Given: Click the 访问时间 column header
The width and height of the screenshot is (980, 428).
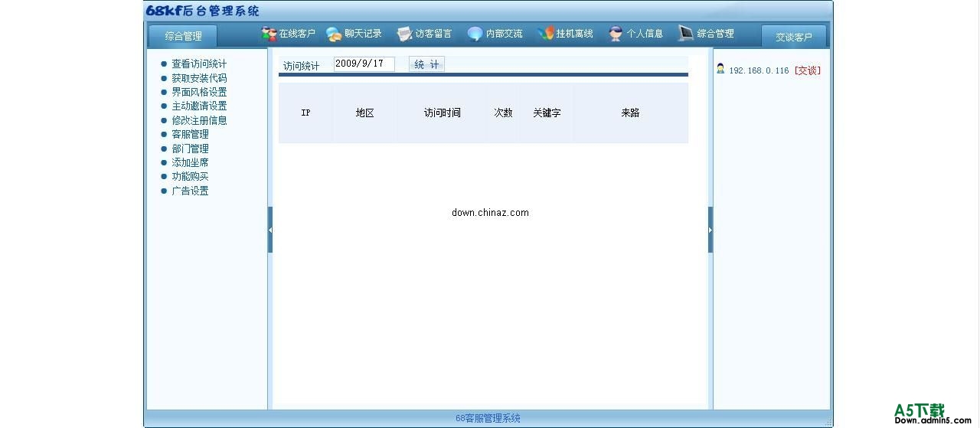Looking at the screenshot, I should point(443,113).
